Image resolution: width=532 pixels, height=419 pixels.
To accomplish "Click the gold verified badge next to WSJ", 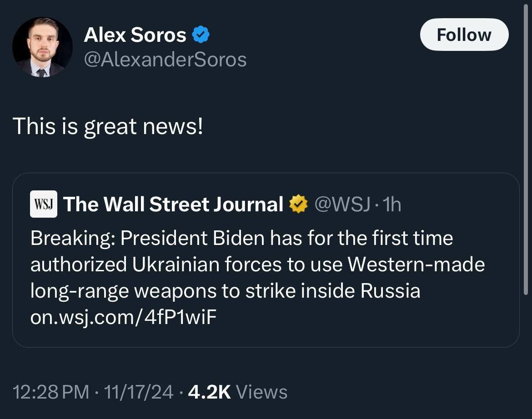I will tap(298, 205).
